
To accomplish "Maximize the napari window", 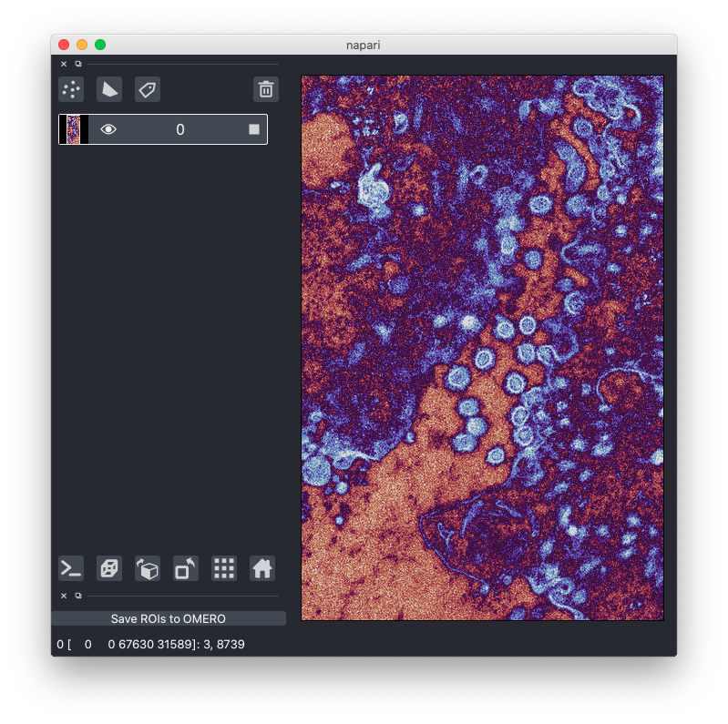I will (x=100, y=45).
